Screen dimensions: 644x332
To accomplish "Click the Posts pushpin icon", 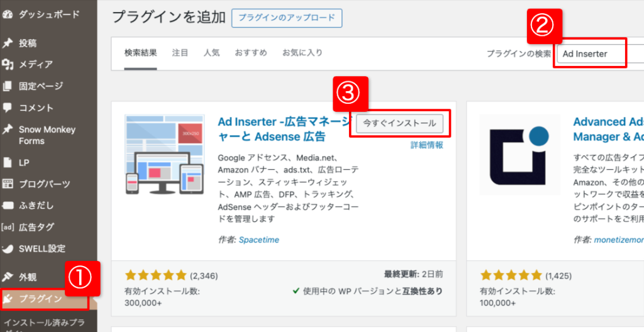I will coord(8,43).
